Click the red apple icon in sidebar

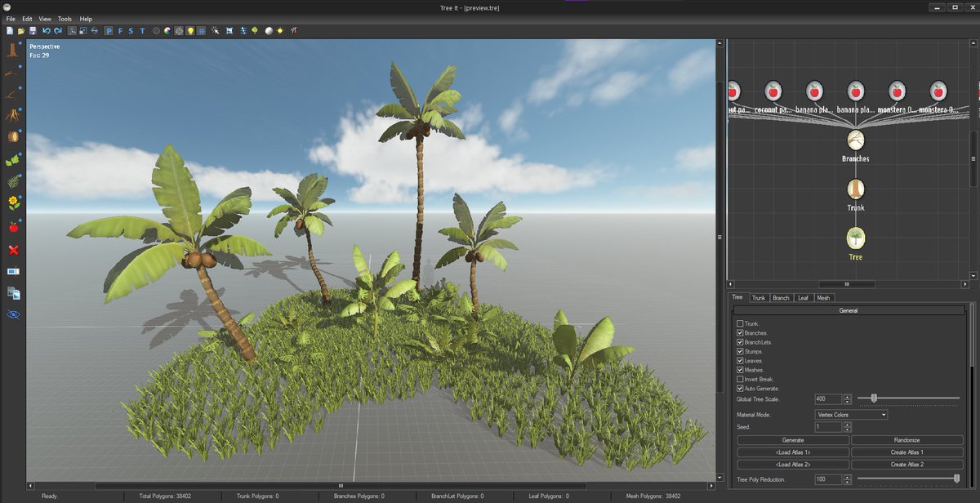pyautogui.click(x=13, y=227)
